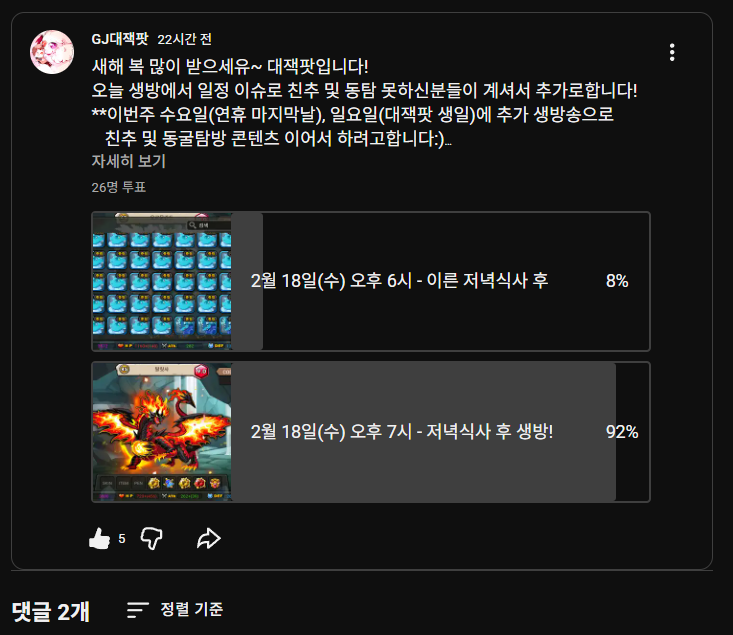This screenshot has height=635, width=733.
Task: Click the 8% poll result percentage
Action: click(617, 281)
